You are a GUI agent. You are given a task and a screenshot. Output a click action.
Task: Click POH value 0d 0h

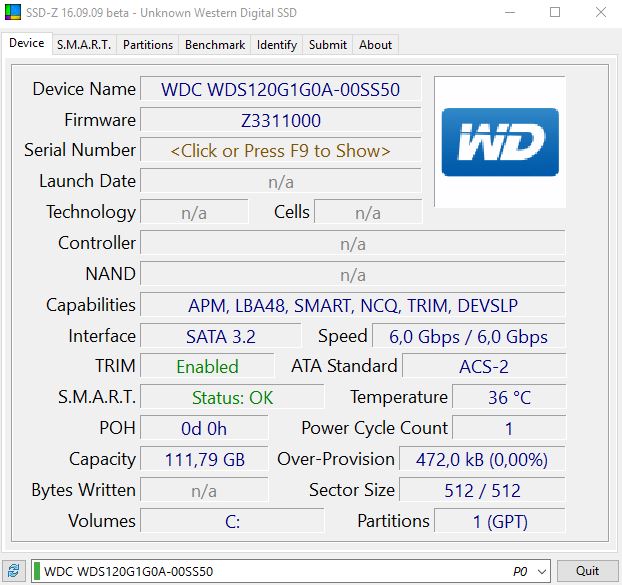(204, 428)
